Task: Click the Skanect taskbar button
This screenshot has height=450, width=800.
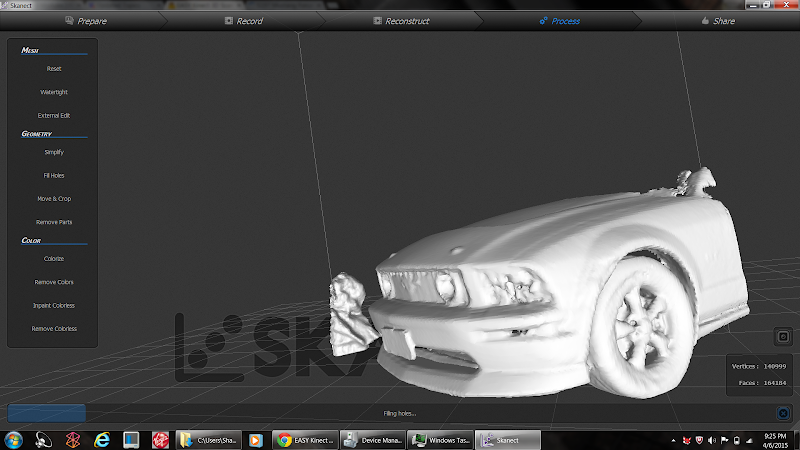Action: point(508,440)
